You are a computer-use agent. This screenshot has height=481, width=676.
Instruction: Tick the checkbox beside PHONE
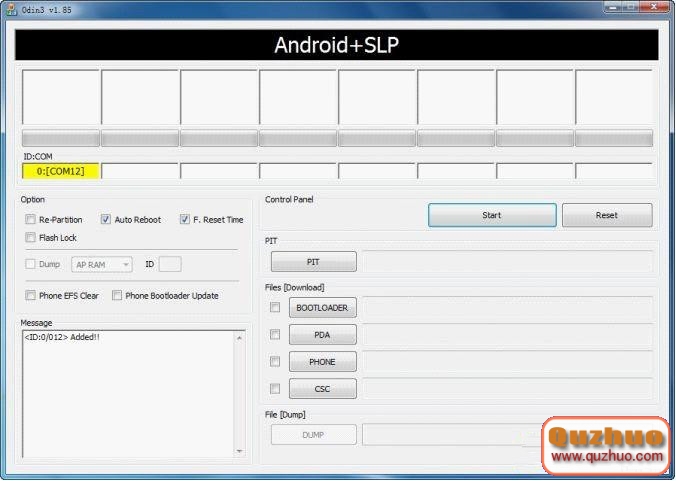pyautogui.click(x=275, y=361)
